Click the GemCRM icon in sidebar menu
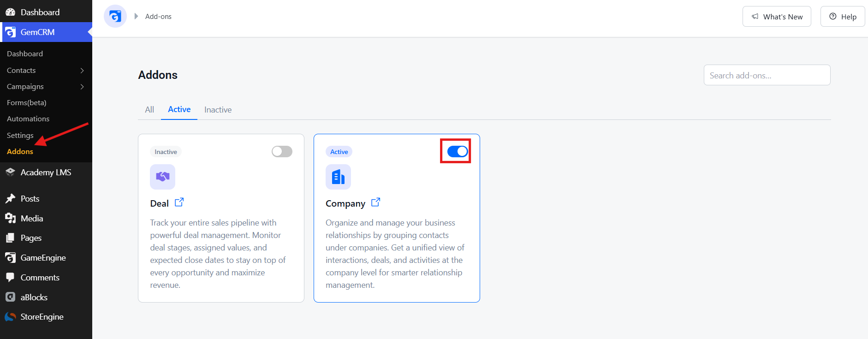The image size is (868, 339). click(10, 32)
